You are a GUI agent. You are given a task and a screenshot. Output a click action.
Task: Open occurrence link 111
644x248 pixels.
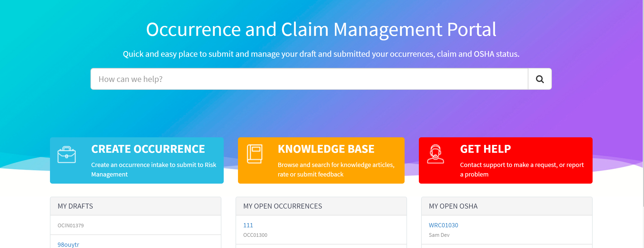(248, 225)
